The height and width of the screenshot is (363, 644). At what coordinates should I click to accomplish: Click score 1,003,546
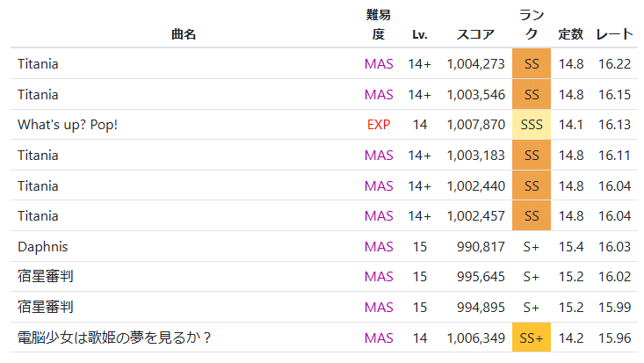[475, 95]
